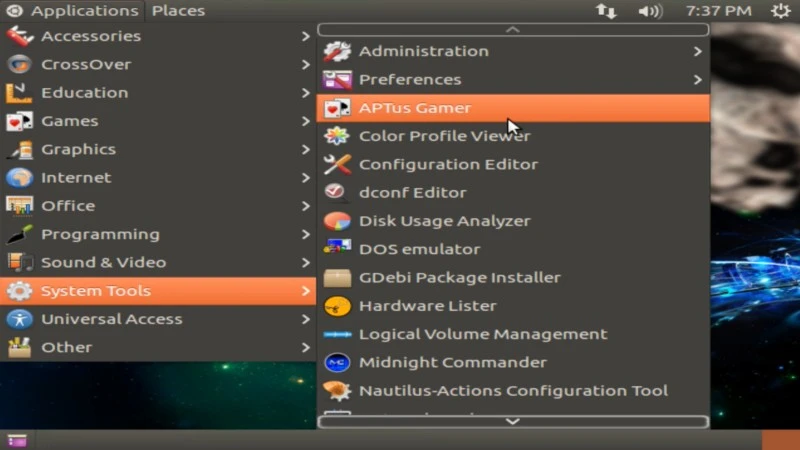Click the 7:37 PM clock

click(718, 11)
